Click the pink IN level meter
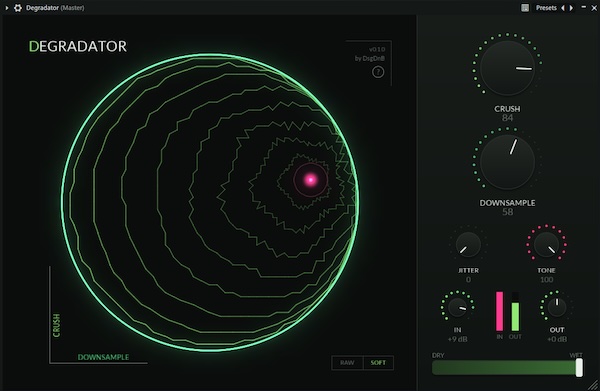600x391 pixels. tap(499, 311)
